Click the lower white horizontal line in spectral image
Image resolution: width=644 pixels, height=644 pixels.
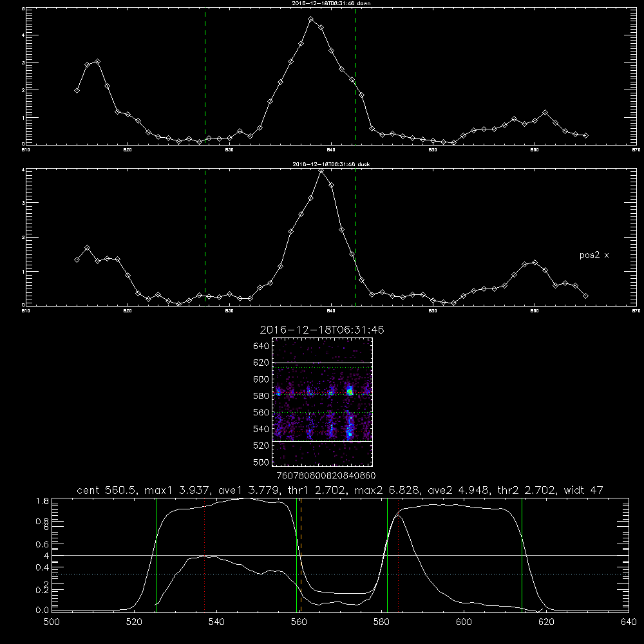[x=323, y=441]
